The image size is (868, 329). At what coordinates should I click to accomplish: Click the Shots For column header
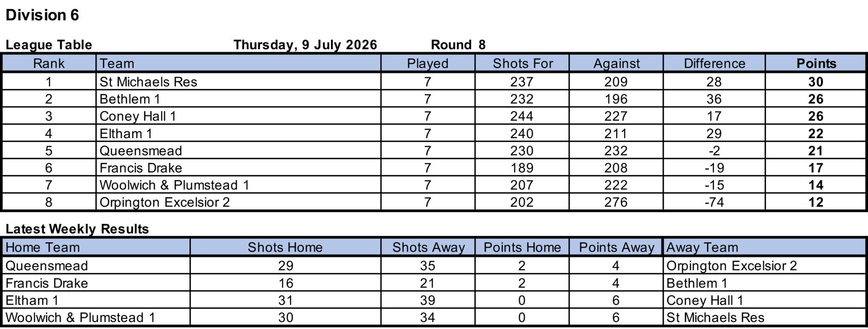(522, 64)
